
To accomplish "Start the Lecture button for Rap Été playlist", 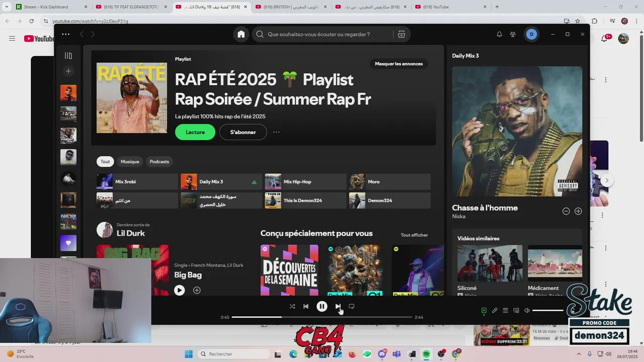I will (x=195, y=132).
